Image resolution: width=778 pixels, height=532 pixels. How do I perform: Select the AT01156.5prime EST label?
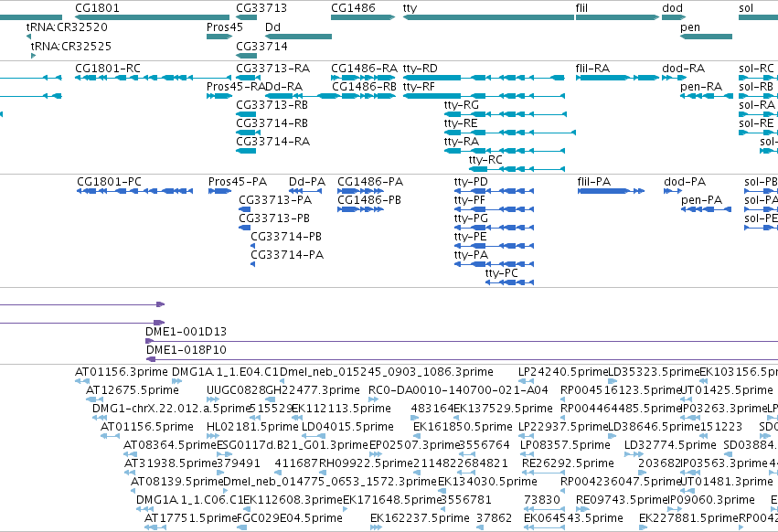147,427
